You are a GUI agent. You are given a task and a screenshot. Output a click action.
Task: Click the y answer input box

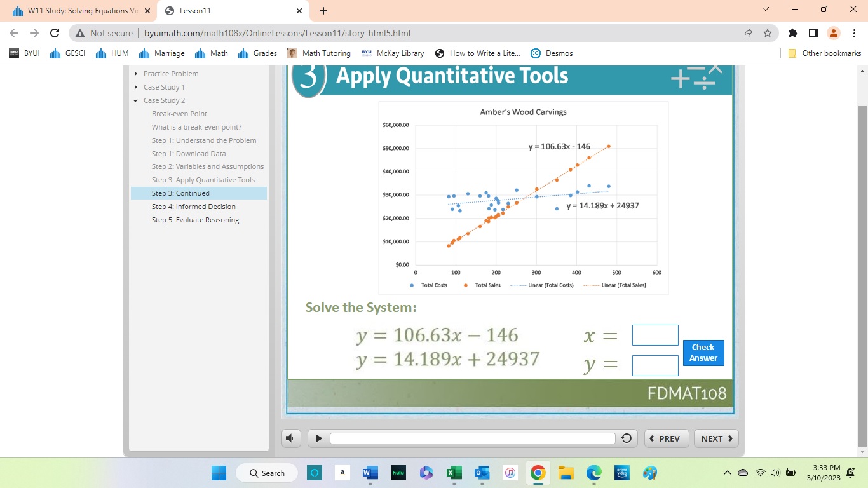click(655, 365)
